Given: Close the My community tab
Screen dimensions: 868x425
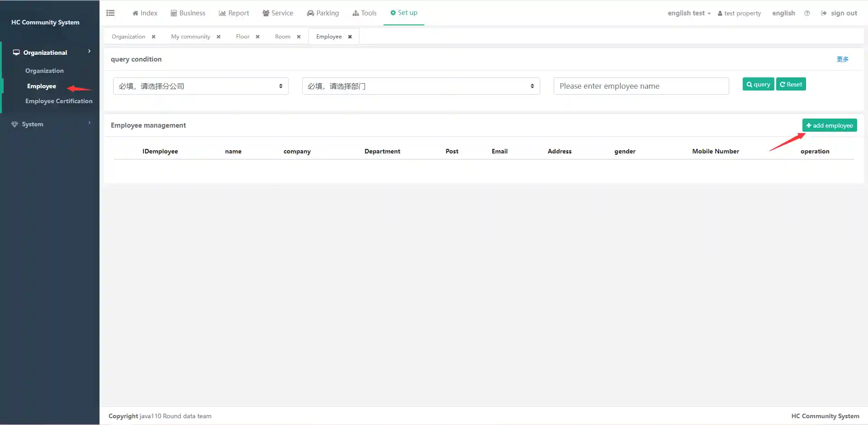Looking at the screenshot, I should point(218,37).
